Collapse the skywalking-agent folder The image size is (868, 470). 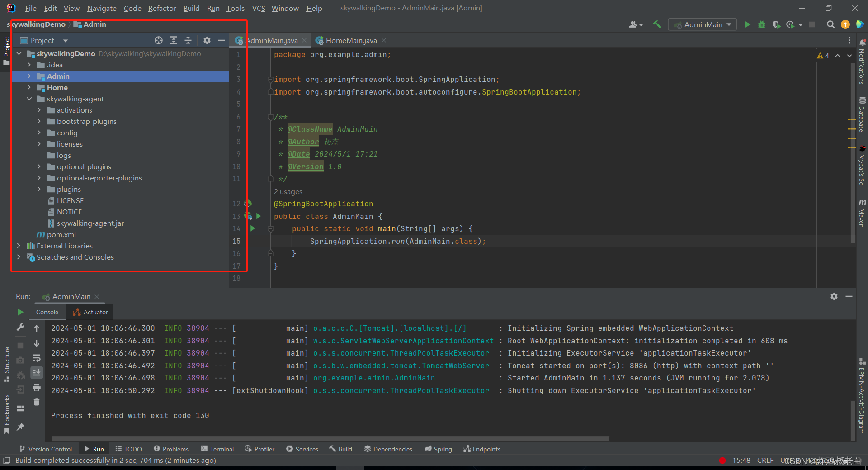tap(29, 99)
